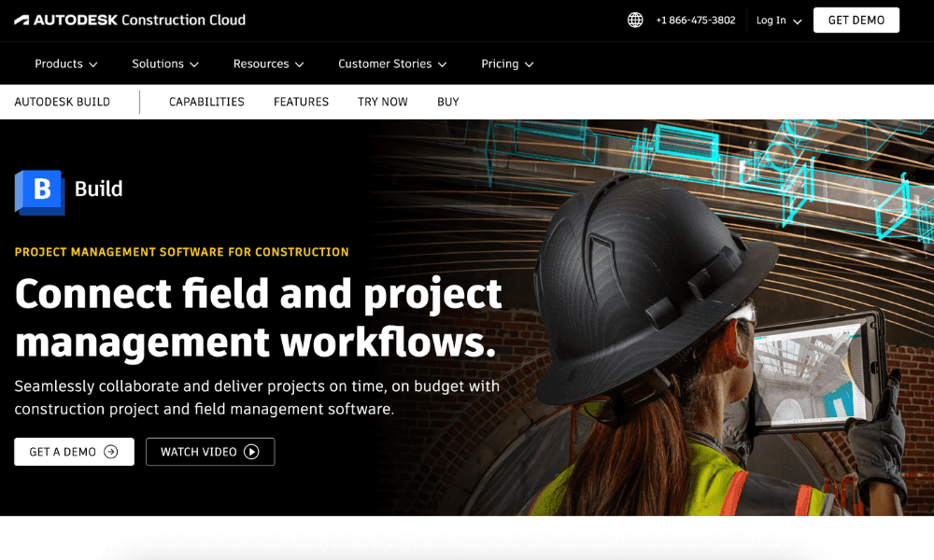Expand the Log In dropdown
The height and width of the screenshot is (560, 934).
tap(778, 21)
